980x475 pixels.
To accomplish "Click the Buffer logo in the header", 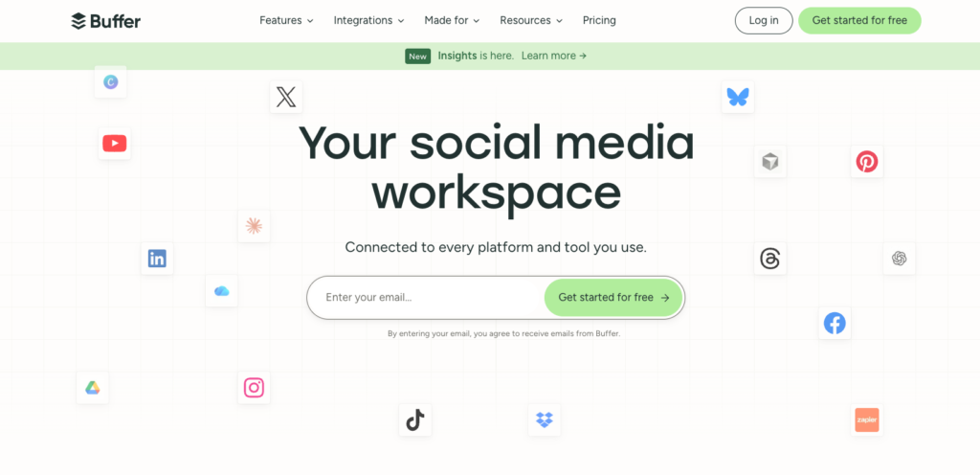I will click(105, 21).
